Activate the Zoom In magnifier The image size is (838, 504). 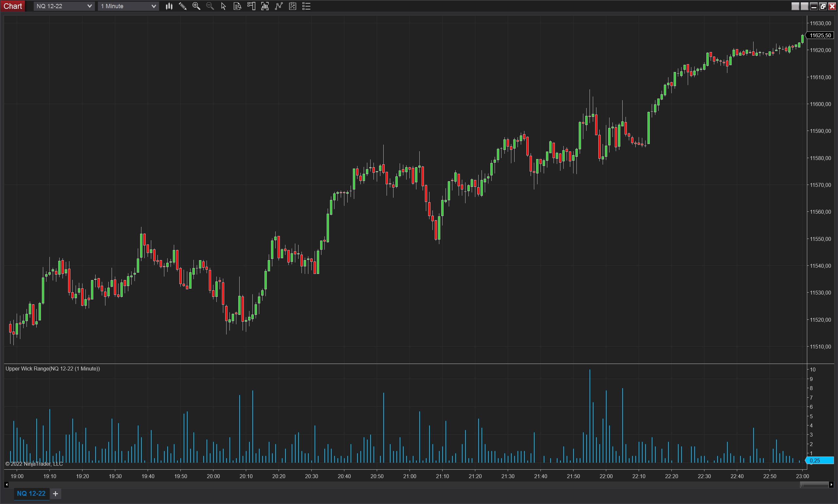pyautogui.click(x=196, y=6)
